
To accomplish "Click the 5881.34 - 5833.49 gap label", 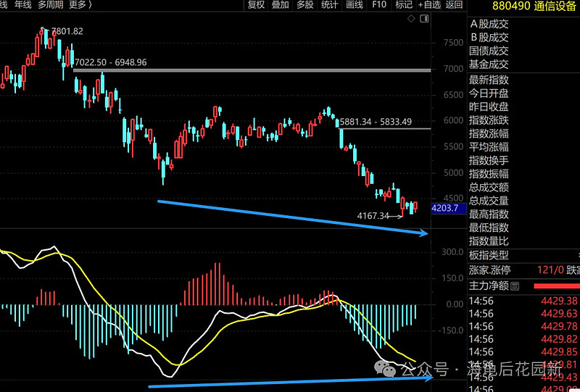I will pos(376,122).
